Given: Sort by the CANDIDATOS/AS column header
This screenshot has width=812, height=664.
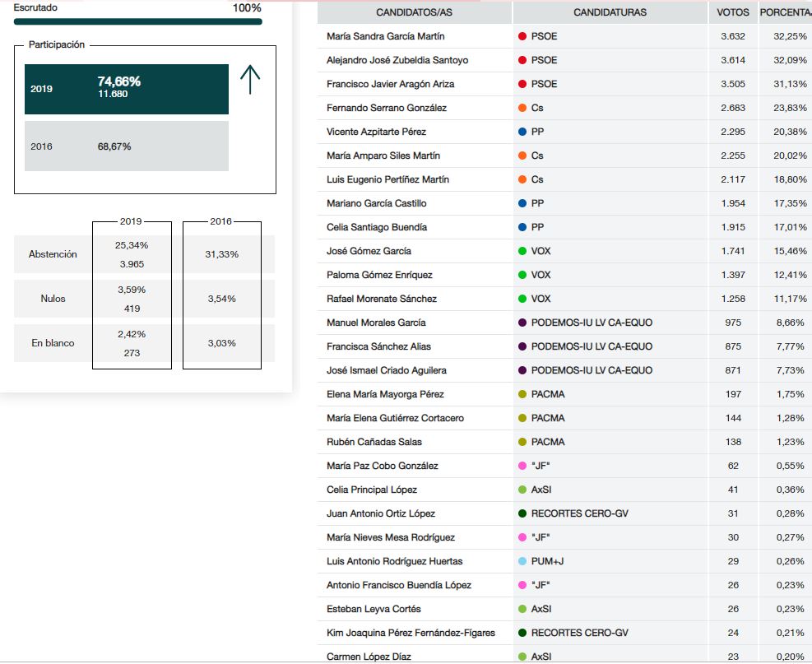Looking at the screenshot, I should coord(414,12).
